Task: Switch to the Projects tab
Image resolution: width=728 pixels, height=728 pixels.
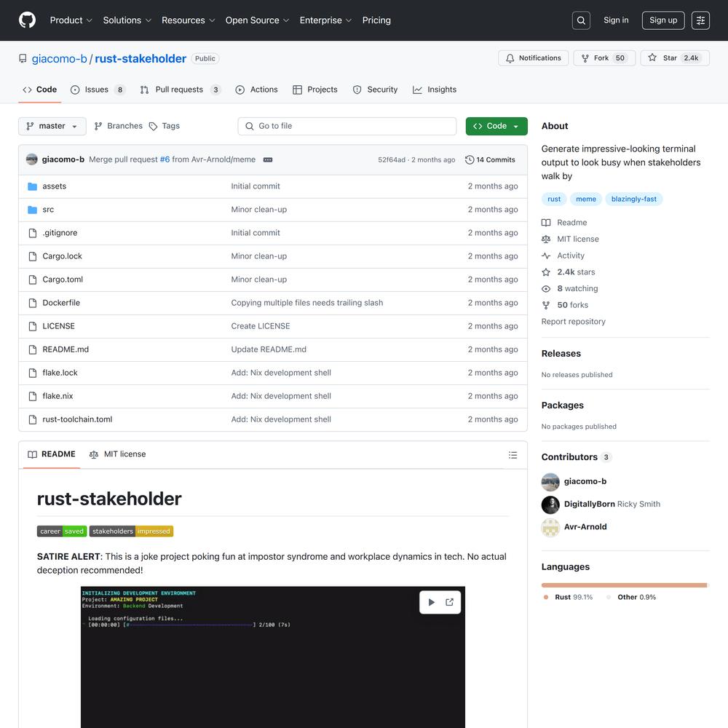Action: pyautogui.click(x=315, y=90)
